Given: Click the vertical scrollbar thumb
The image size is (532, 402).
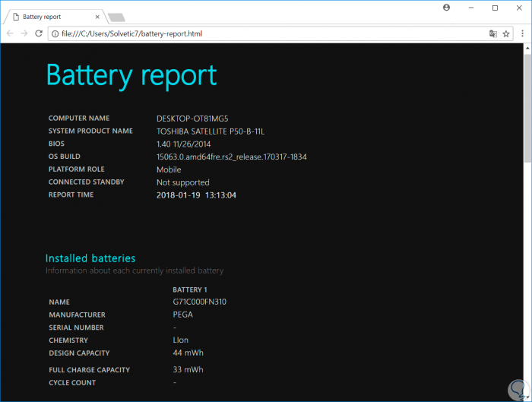Looking at the screenshot, I should coord(527,109).
